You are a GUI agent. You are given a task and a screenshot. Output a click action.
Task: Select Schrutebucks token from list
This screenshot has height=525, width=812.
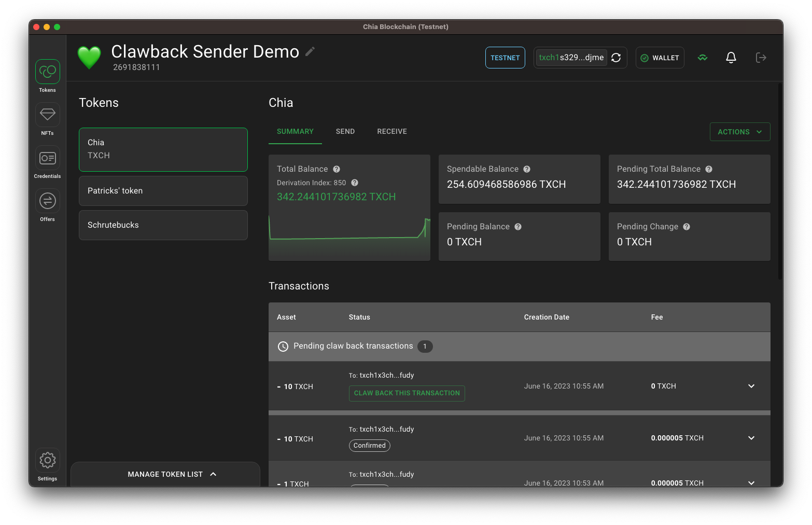(163, 225)
